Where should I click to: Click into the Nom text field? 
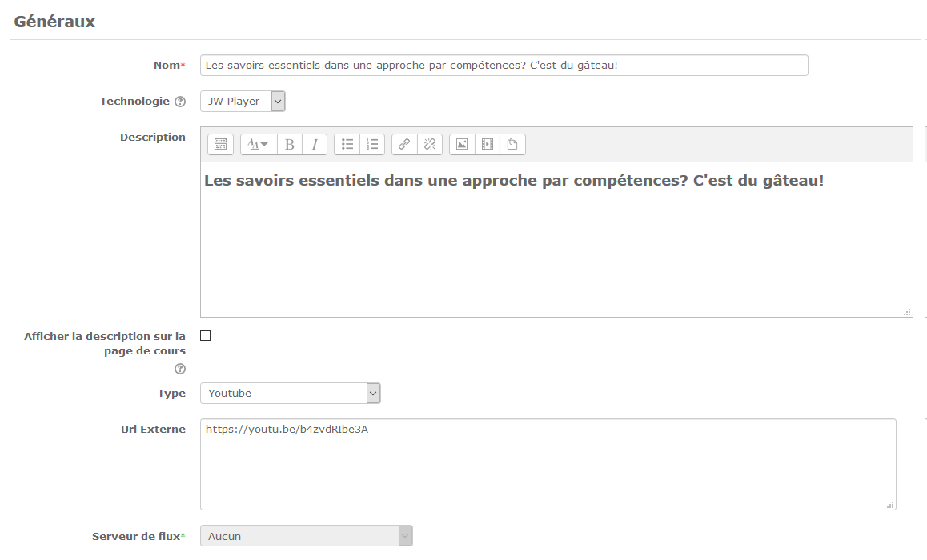(504, 65)
